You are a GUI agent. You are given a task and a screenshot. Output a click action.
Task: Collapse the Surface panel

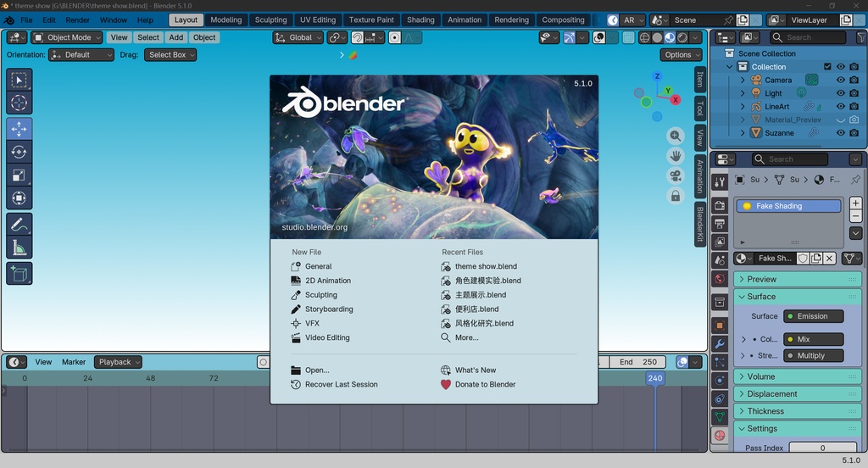(x=797, y=296)
